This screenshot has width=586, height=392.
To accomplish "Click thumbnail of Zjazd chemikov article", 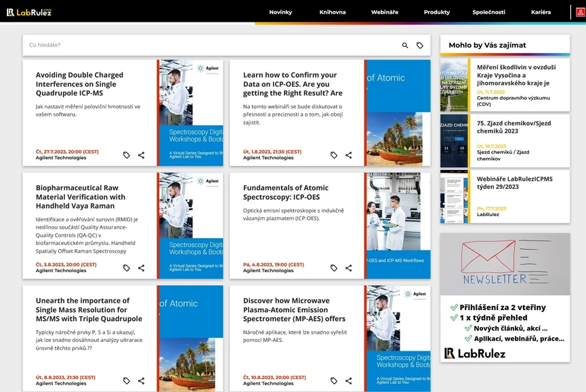I will (455, 141).
